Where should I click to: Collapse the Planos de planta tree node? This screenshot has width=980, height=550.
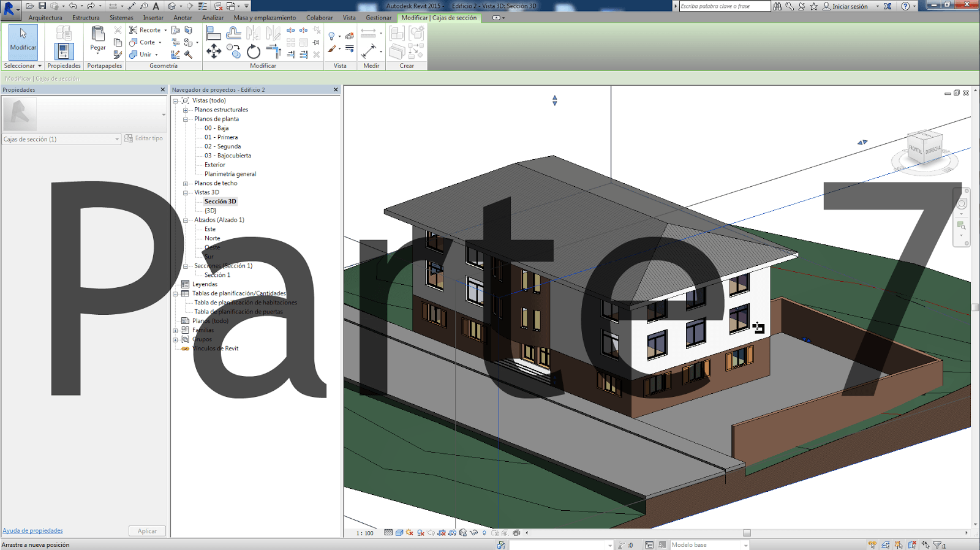186,119
